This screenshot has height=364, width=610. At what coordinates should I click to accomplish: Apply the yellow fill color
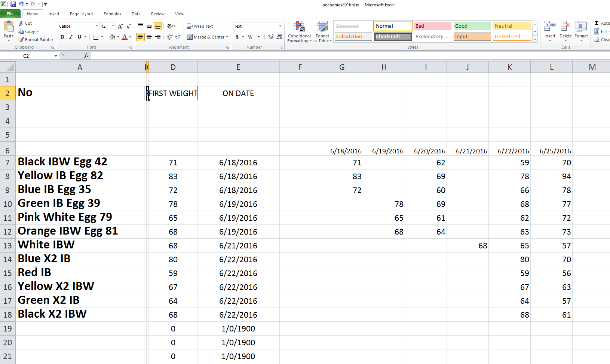click(112, 37)
